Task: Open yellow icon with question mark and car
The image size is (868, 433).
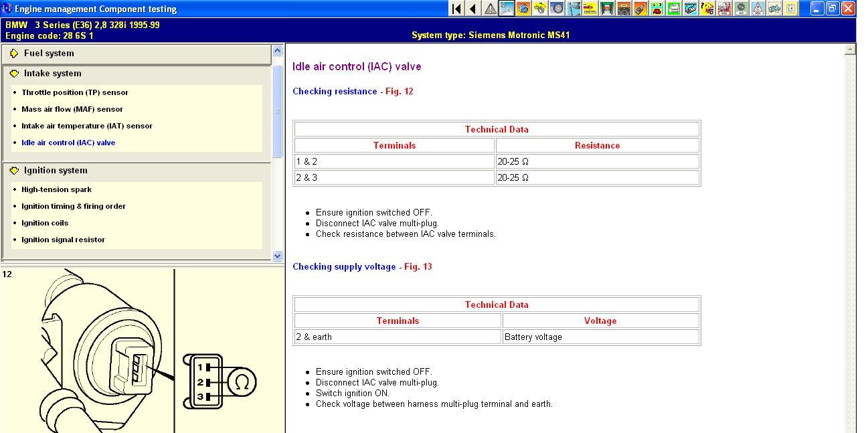Action: [x=707, y=9]
